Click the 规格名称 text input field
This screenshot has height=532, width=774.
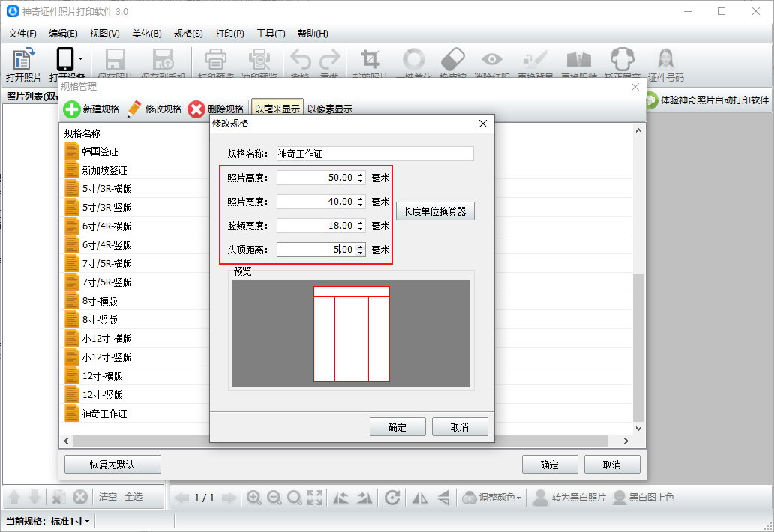(x=375, y=154)
